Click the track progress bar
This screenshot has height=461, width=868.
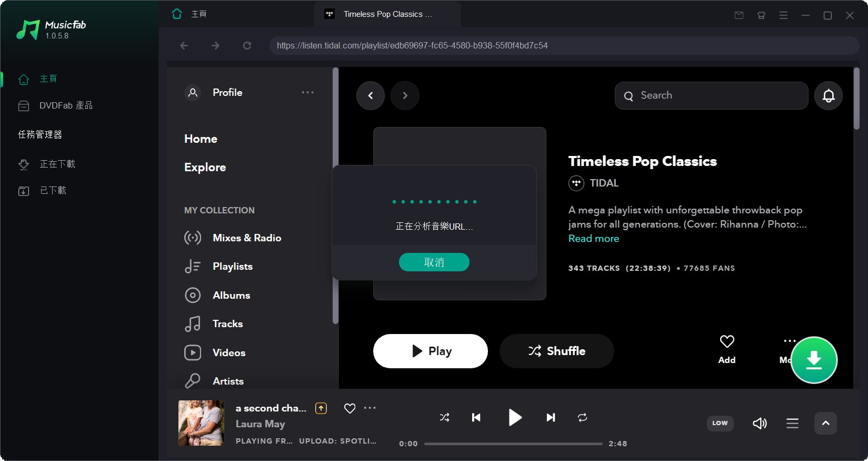pos(513,444)
